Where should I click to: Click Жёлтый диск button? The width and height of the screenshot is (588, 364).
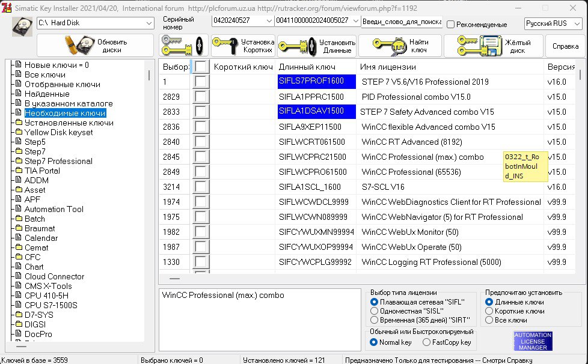coord(493,46)
